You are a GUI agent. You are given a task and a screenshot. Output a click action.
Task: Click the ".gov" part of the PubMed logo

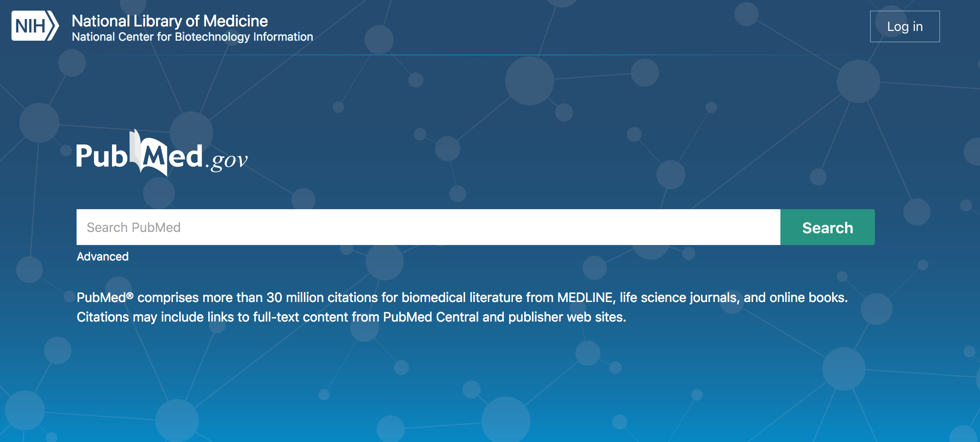227,160
